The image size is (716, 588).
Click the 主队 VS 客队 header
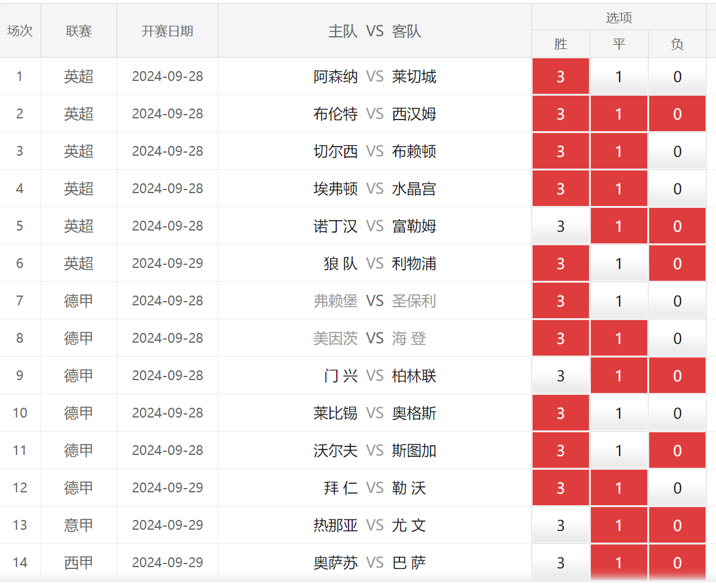(374, 31)
